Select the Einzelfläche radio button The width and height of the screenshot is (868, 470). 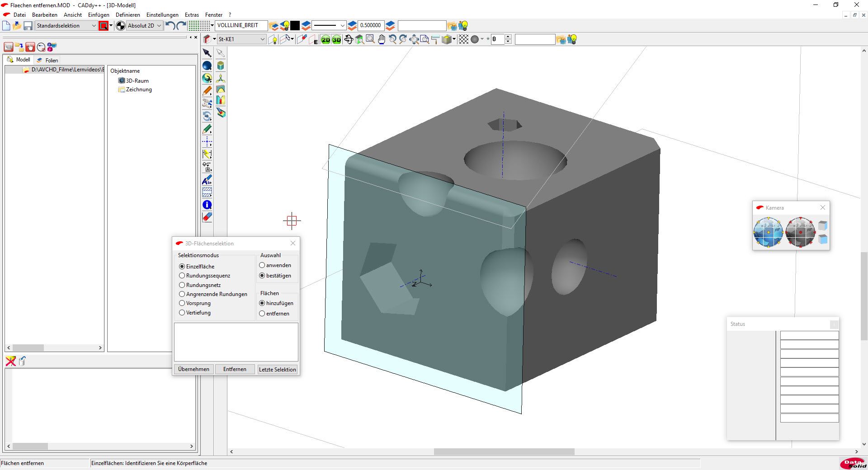(x=182, y=267)
